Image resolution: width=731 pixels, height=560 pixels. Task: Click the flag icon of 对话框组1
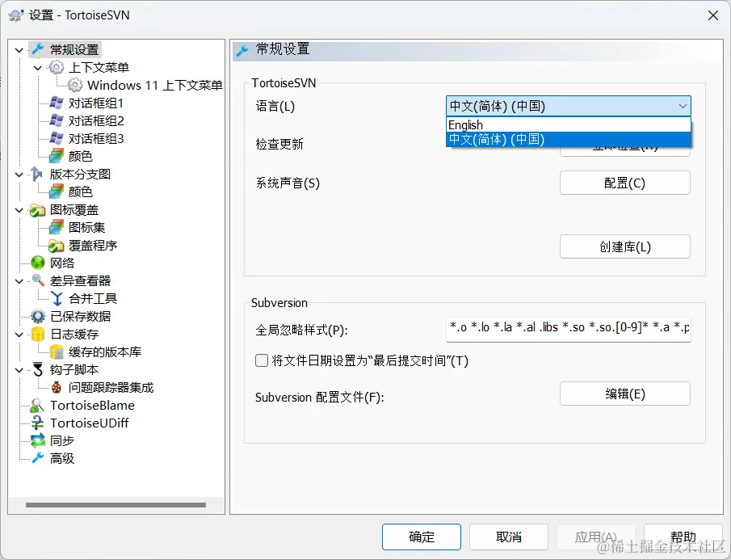(x=57, y=103)
